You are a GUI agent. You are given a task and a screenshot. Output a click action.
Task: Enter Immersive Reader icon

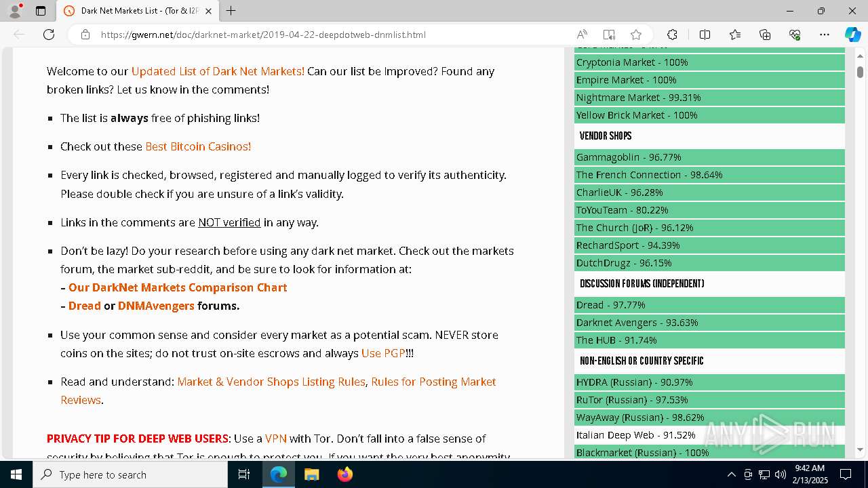pos(609,35)
